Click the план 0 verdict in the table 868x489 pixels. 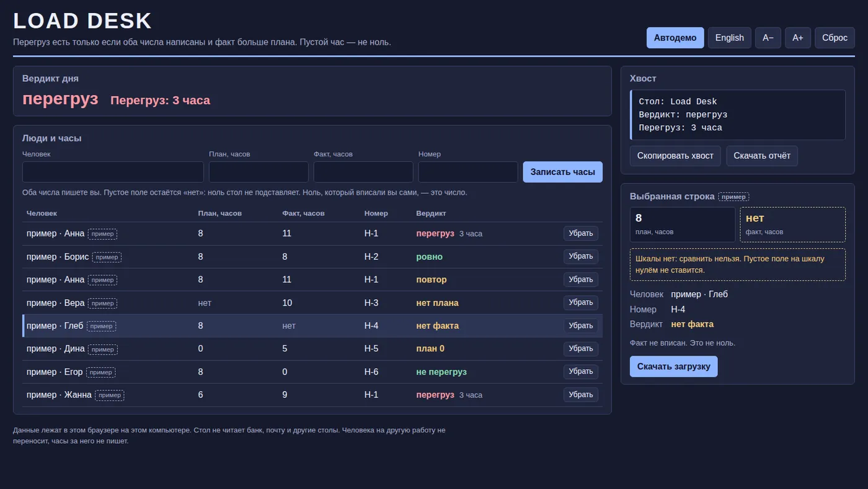[x=430, y=349]
